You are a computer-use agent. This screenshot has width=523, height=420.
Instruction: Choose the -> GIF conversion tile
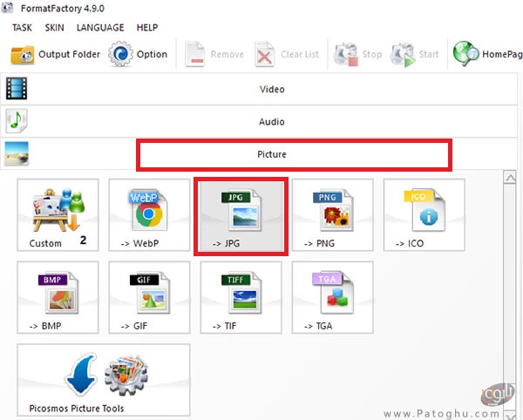149,297
